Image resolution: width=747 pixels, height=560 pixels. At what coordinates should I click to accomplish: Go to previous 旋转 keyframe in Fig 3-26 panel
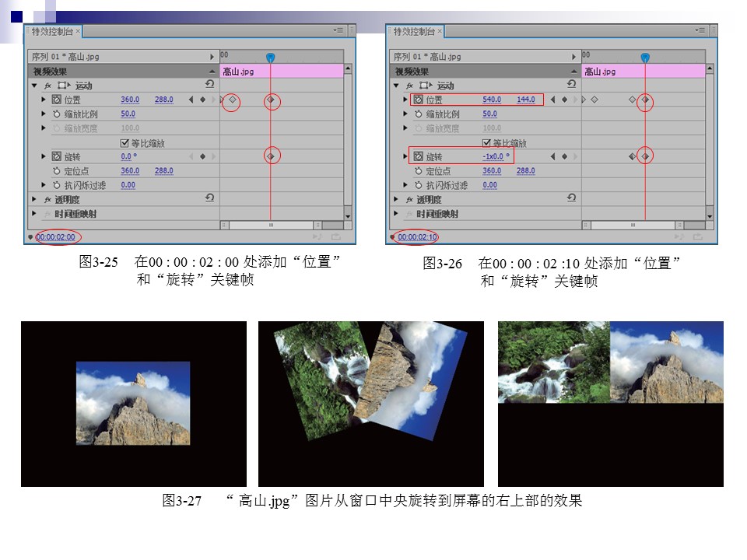552,156
